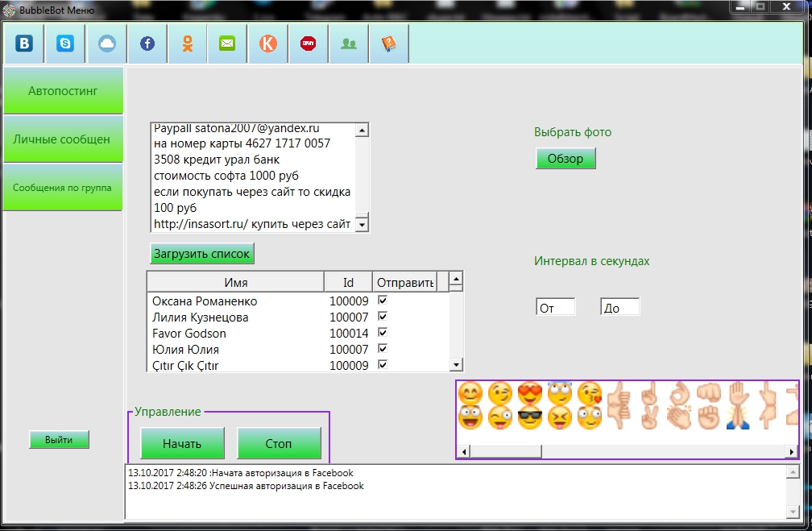Insert the OK hand emoji

pyautogui.click(x=679, y=394)
